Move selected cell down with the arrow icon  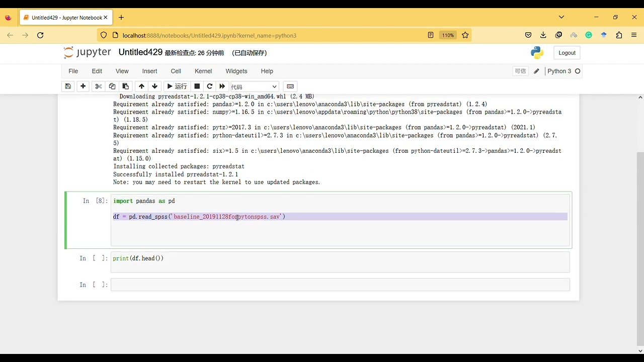[155, 86]
